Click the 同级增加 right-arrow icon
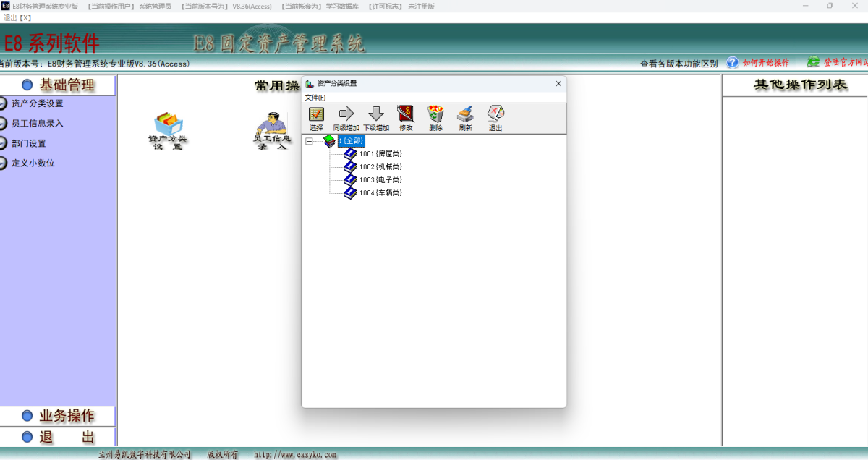Viewport: 868px width, 460px height. coord(346,114)
